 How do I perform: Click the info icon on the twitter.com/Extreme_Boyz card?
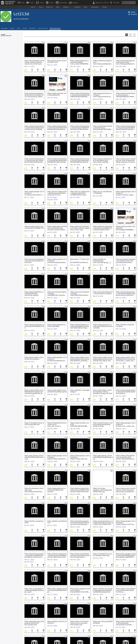click(134, 307)
